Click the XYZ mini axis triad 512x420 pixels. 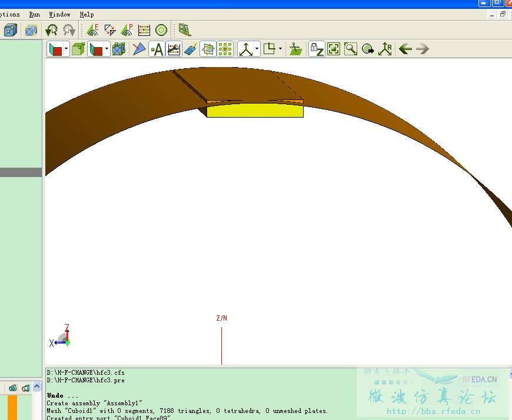click(x=60, y=337)
